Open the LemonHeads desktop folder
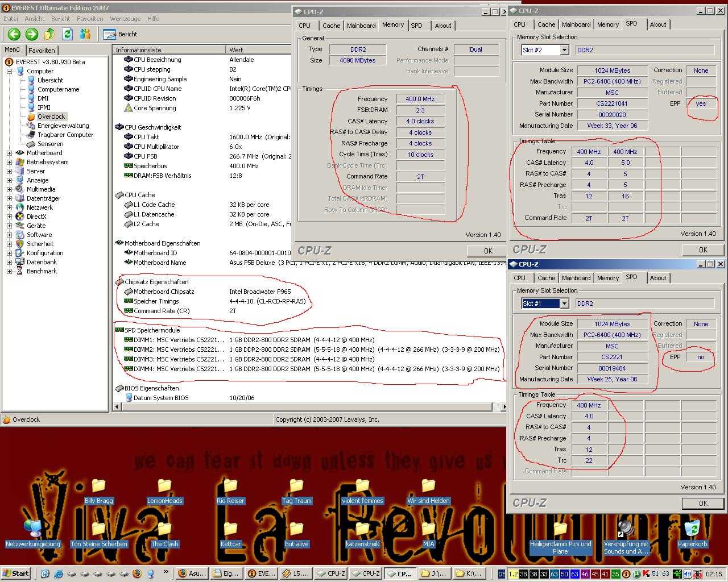This screenshot has height=582, width=728. [x=164, y=492]
